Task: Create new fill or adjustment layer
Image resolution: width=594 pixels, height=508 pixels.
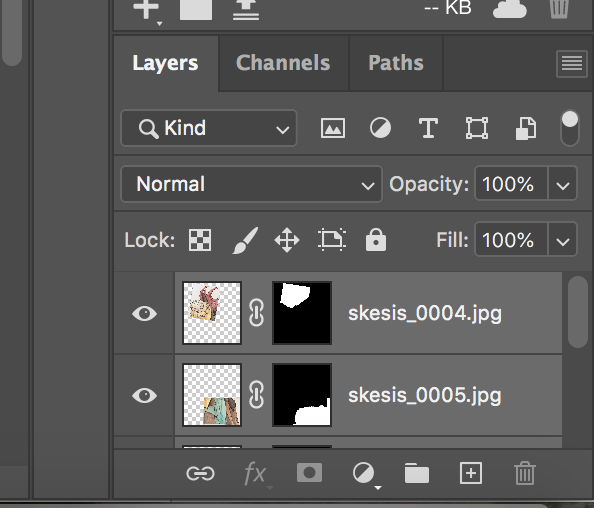Action: coord(364,473)
